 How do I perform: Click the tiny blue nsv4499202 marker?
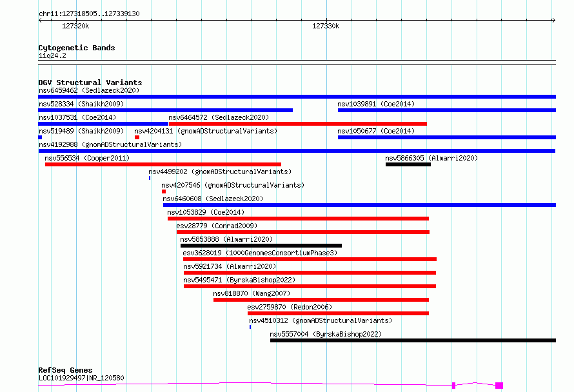(150, 178)
